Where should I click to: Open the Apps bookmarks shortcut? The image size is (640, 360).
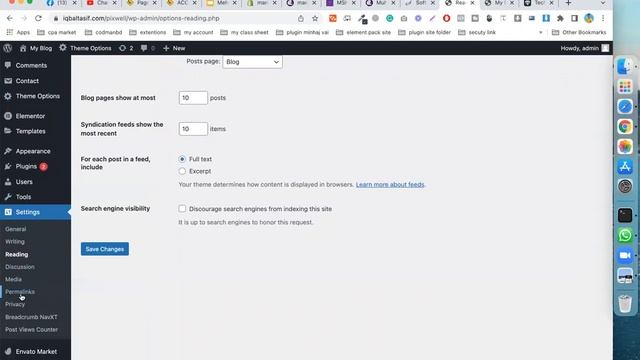point(18,32)
